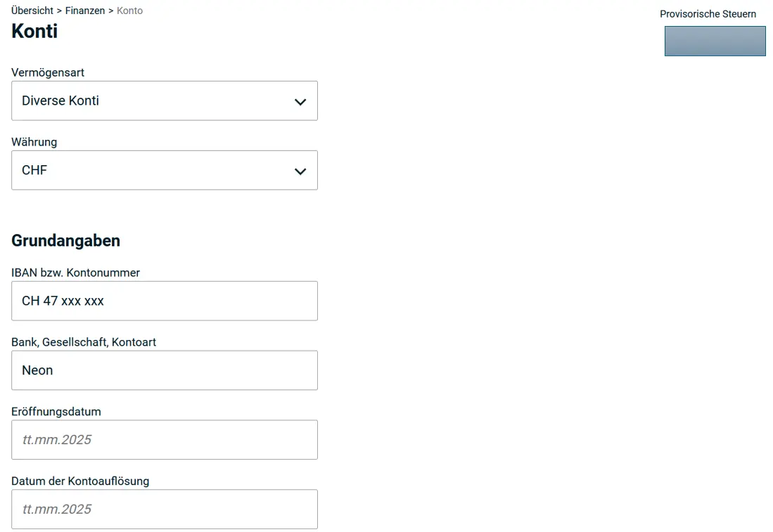773x532 pixels.
Task: Click the Provisorische Steuern label text
Action: (708, 13)
